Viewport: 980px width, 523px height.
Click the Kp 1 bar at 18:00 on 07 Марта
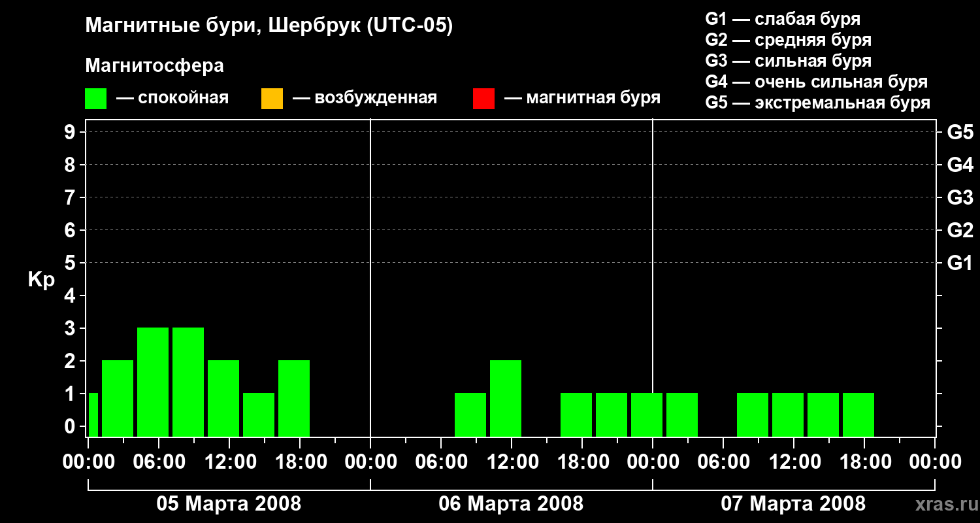(858, 414)
